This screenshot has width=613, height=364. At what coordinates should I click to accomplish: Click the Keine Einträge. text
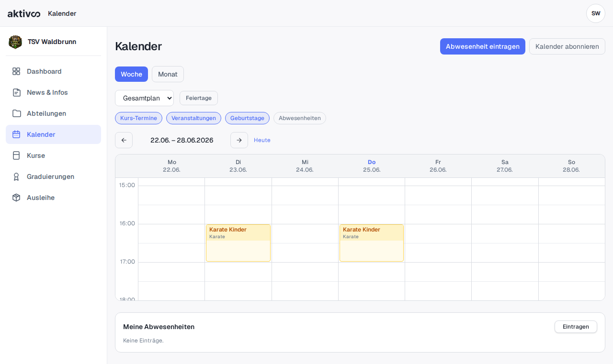pos(143,341)
